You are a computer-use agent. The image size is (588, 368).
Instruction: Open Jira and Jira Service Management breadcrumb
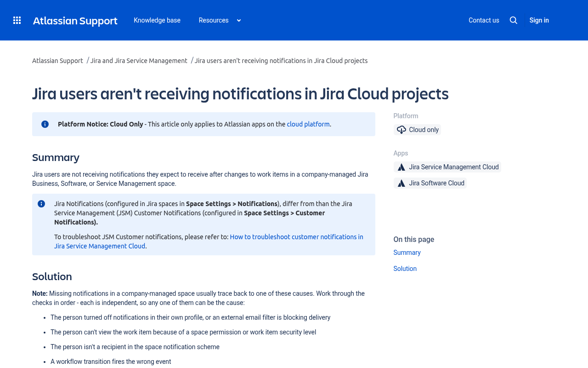[139, 61]
